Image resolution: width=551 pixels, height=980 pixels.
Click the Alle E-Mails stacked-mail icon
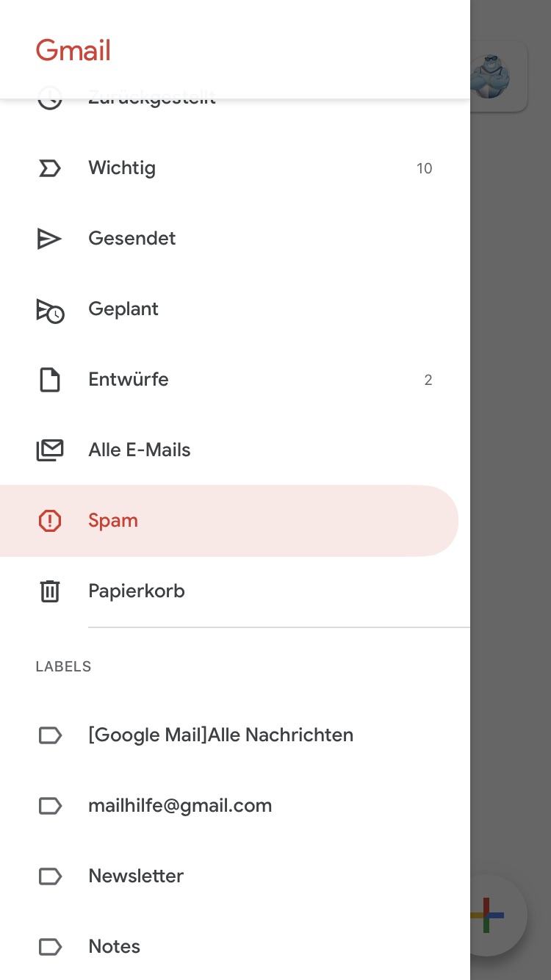pos(50,450)
